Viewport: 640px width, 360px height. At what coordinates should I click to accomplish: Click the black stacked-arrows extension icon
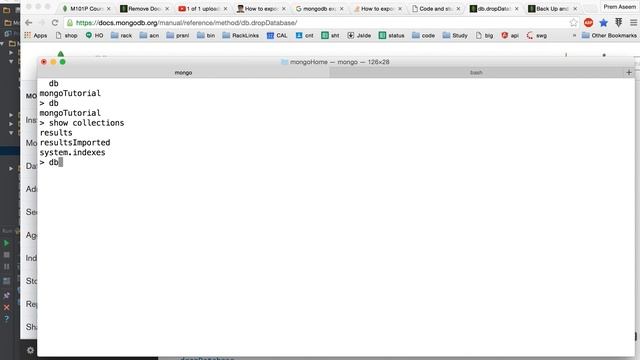pos(618,23)
